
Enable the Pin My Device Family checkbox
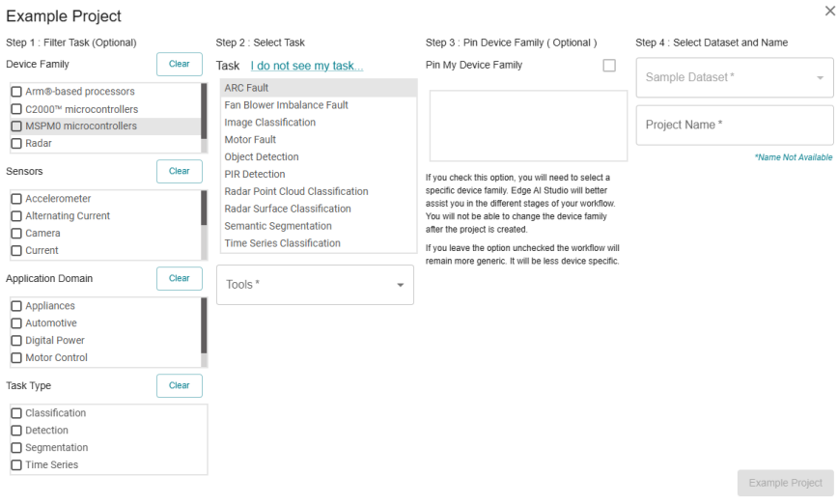coord(609,66)
